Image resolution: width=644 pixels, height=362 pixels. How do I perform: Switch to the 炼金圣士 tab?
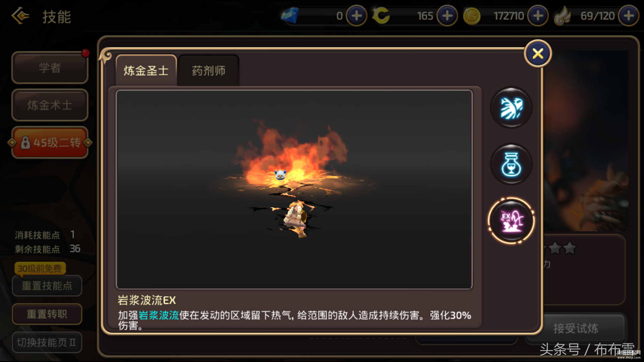[x=146, y=71]
